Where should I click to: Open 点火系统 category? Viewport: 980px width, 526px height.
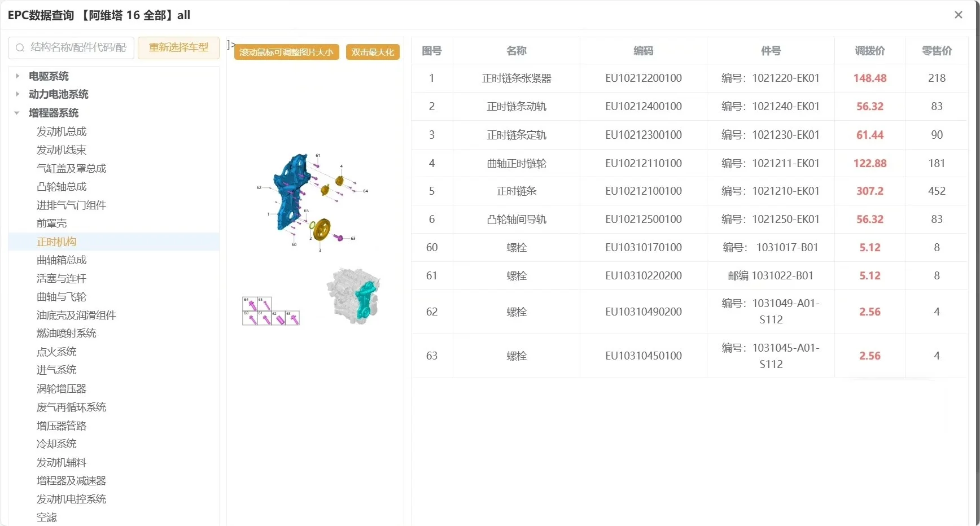(56, 352)
